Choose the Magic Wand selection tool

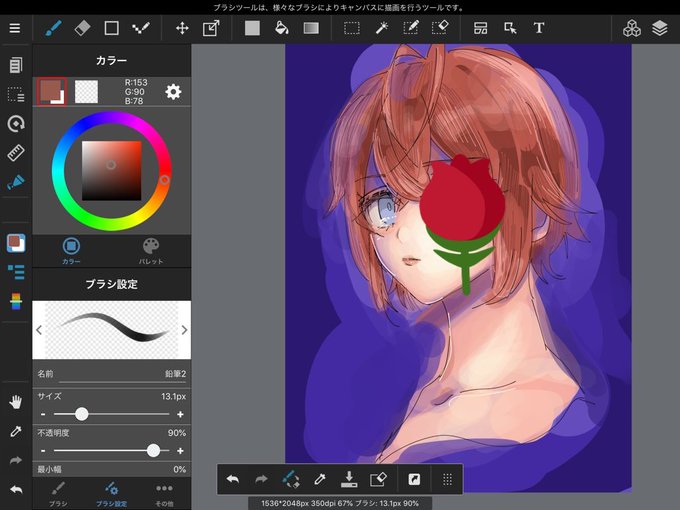point(381,28)
